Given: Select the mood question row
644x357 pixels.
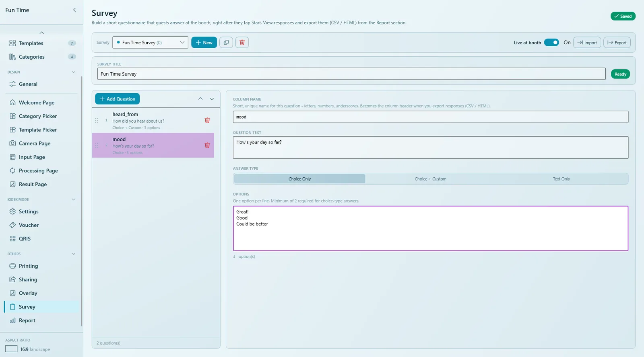Looking at the screenshot, I should [153, 145].
